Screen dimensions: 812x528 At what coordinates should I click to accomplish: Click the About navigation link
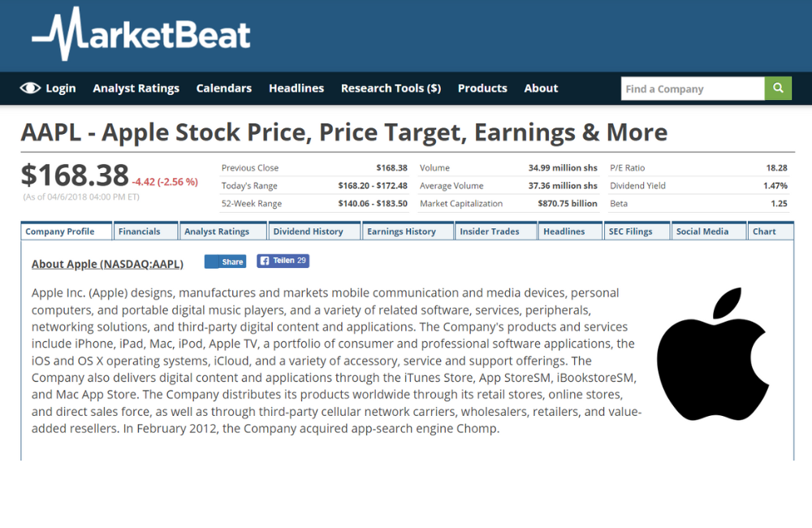tap(541, 89)
